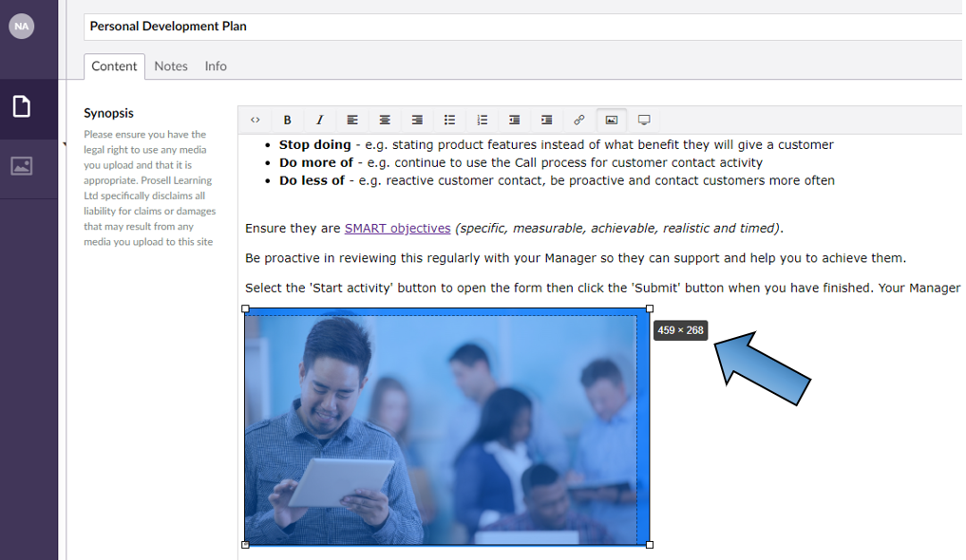This screenshot has height=560, width=966.
Task: Toggle center text alignment
Action: (x=385, y=120)
